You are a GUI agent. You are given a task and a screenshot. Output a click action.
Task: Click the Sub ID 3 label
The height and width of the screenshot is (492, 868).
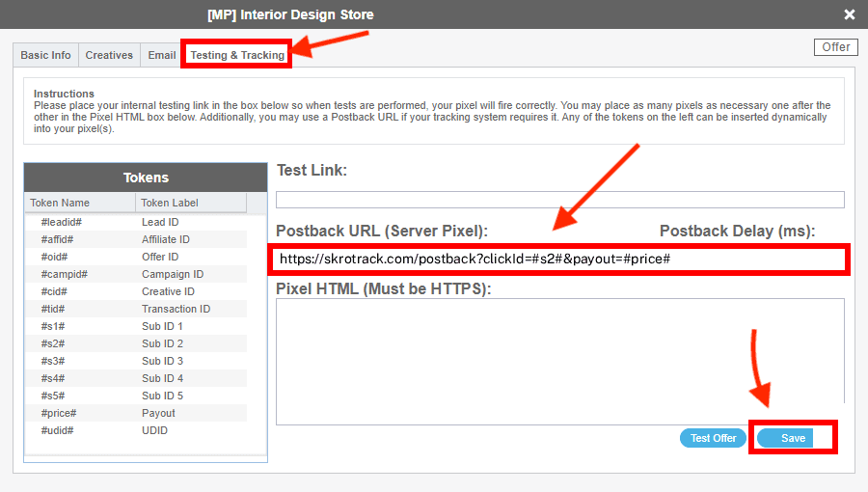[162, 361]
